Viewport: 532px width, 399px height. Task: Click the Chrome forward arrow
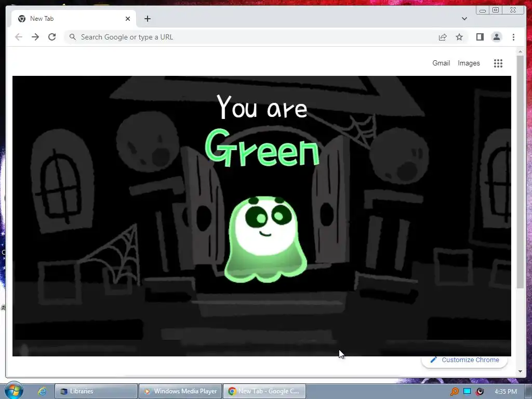tap(35, 37)
